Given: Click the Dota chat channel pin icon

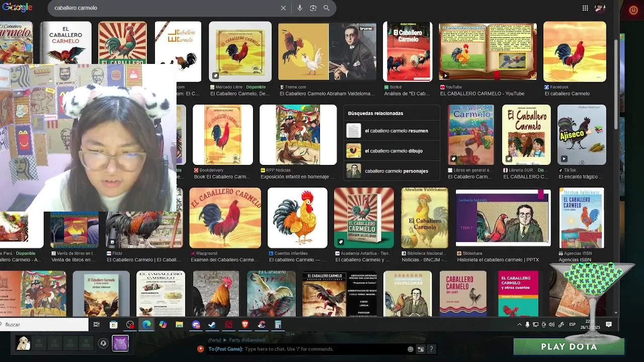Looking at the screenshot, I should coord(201,349).
